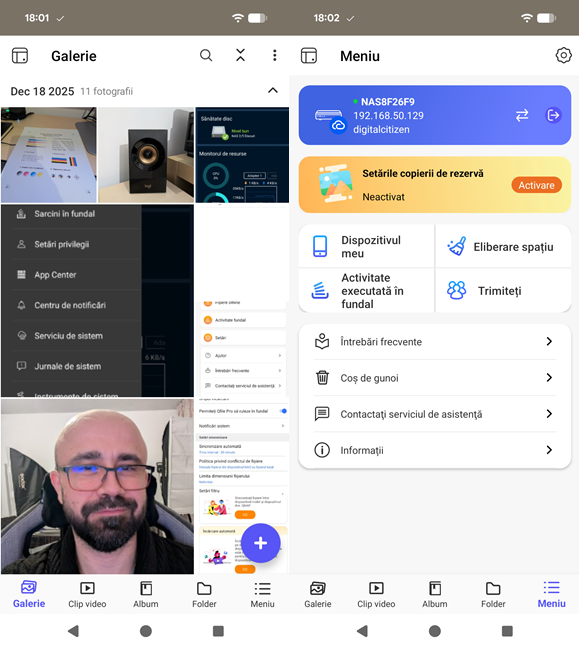Select Folder tab in right screen bottom bar

[x=493, y=594]
